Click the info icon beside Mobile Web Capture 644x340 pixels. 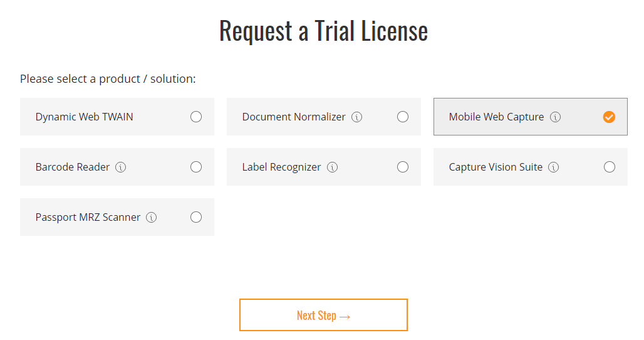tap(555, 117)
